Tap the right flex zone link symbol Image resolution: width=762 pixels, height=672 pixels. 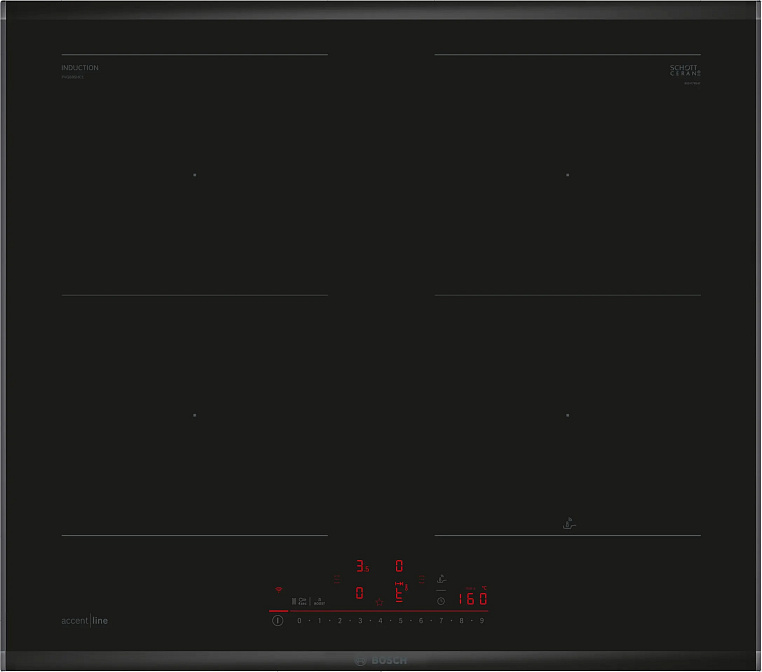tap(422, 579)
